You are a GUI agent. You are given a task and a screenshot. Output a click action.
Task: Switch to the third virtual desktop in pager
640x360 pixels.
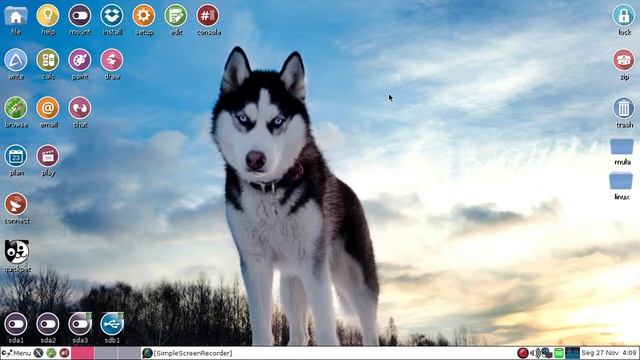click(129, 353)
